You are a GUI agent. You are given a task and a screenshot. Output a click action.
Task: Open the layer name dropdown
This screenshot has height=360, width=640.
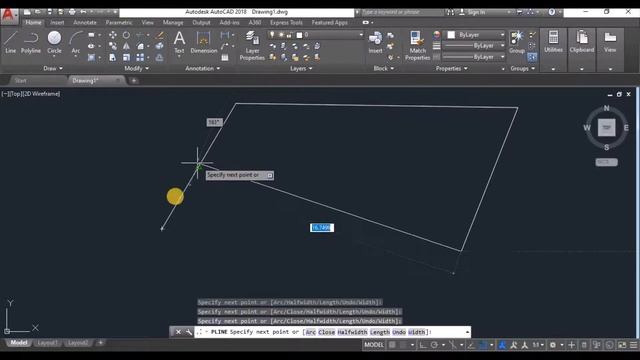pyautogui.click(x=361, y=35)
